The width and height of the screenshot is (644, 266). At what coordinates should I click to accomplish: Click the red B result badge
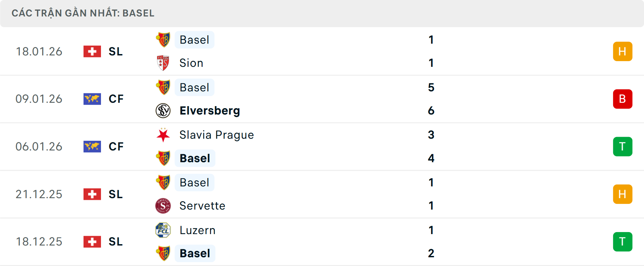coord(623,99)
